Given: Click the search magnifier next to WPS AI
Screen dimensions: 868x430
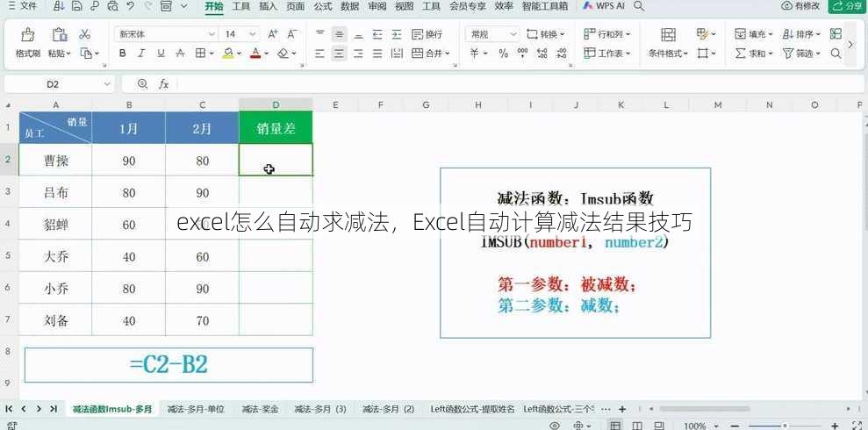Looking at the screenshot, I should click(639, 6).
